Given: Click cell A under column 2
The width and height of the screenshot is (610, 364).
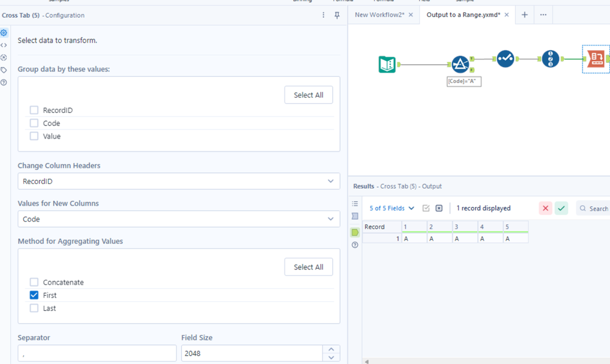Looking at the screenshot, I should pyautogui.click(x=440, y=239).
